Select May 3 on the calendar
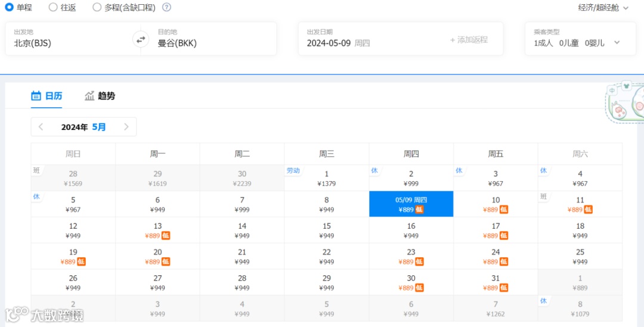 [x=496, y=178]
